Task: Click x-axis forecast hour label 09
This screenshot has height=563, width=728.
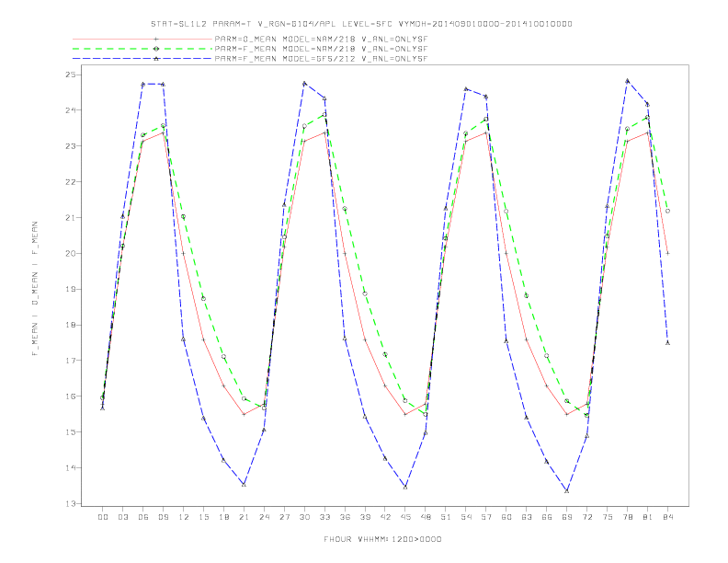Action: tap(163, 517)
